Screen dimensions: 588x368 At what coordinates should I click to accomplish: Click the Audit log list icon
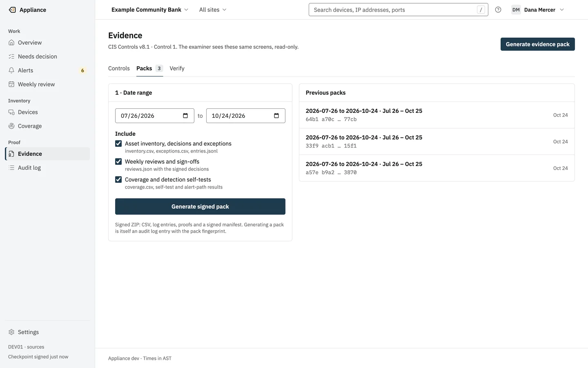pyautogui.click(x=11, y=168)
